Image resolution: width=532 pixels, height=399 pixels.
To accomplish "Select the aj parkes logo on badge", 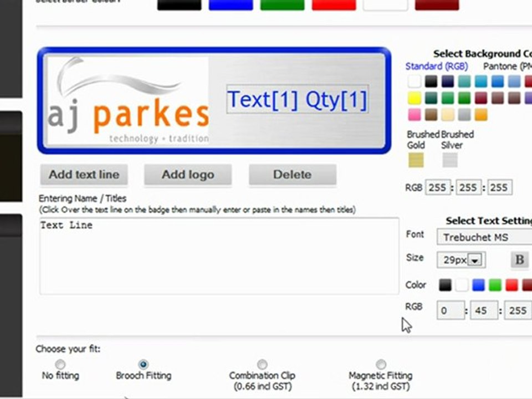I will click(128, 100).
